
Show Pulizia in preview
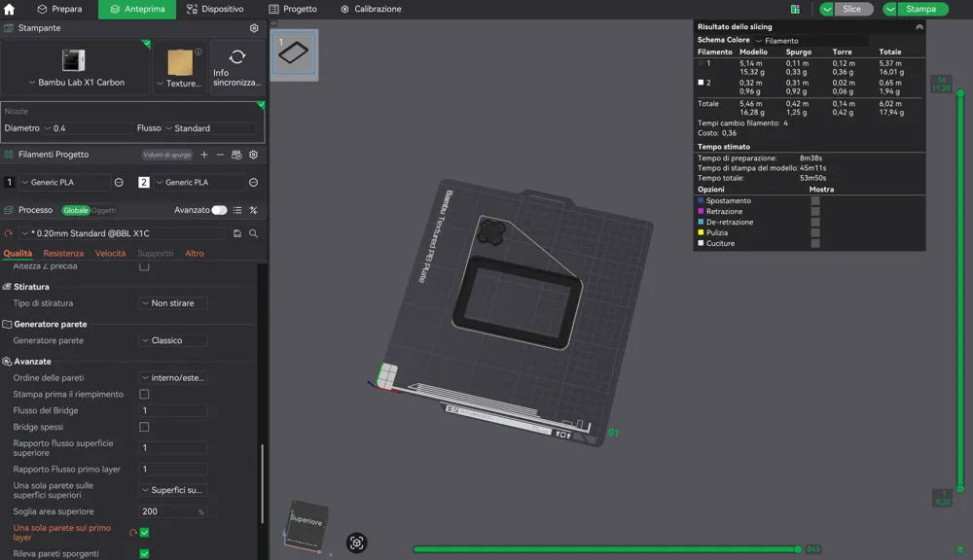pos(815,233)
